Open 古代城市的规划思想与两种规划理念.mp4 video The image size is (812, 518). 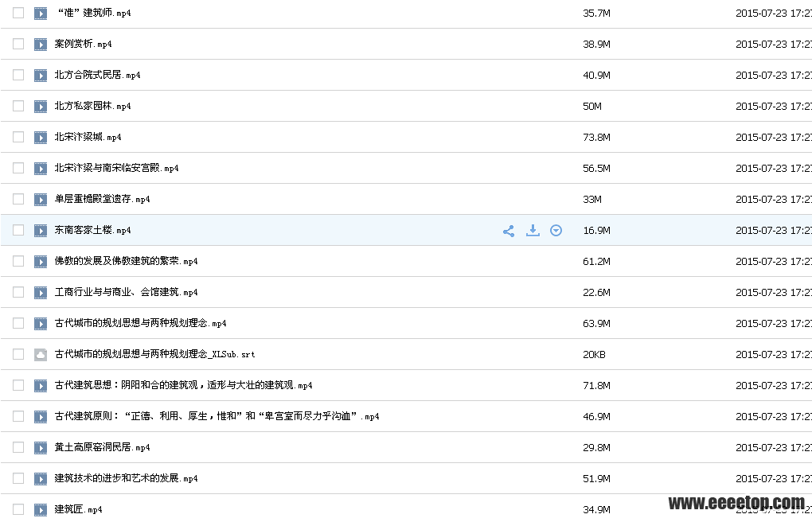pyautogui.click(x=140, y=324)
